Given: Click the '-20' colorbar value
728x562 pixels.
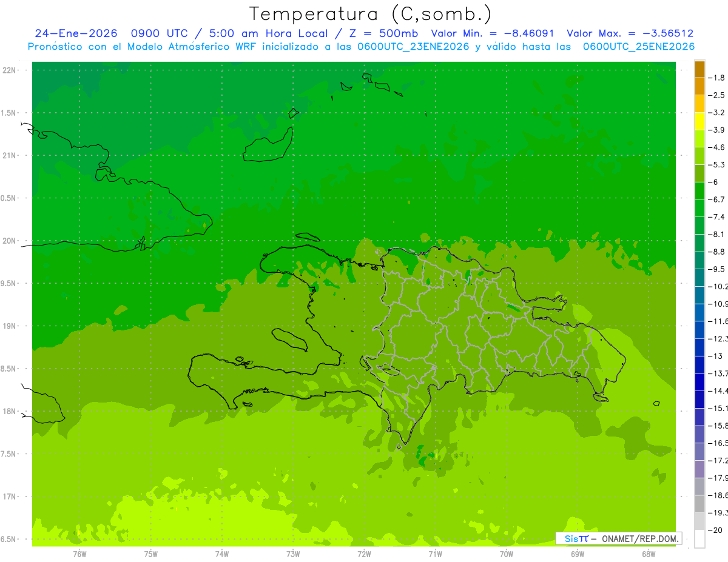Looking at the screenshot, I should pos(715,530).
